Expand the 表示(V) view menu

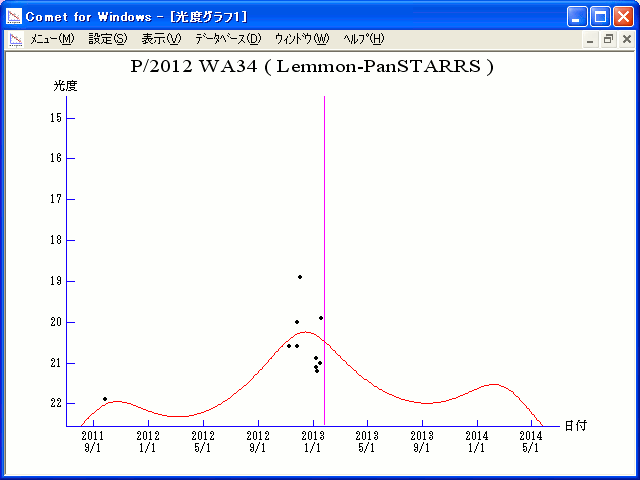click(160, 39)
